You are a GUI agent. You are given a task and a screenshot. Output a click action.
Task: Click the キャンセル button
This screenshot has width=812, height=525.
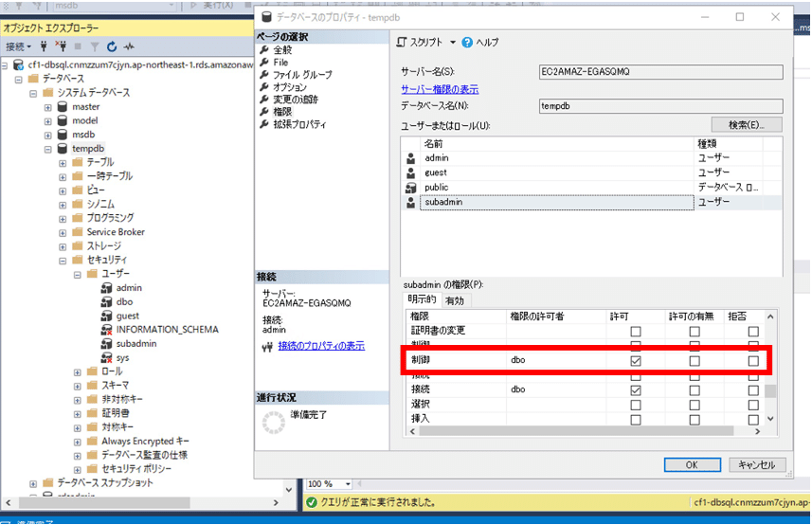[x=757, y=465]
